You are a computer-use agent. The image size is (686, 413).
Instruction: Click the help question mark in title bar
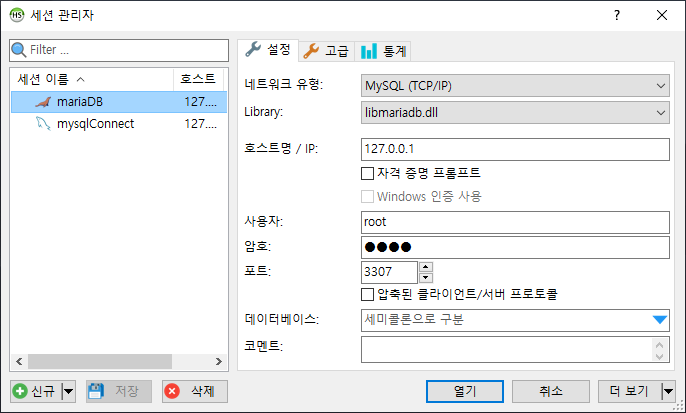[617, 15]
